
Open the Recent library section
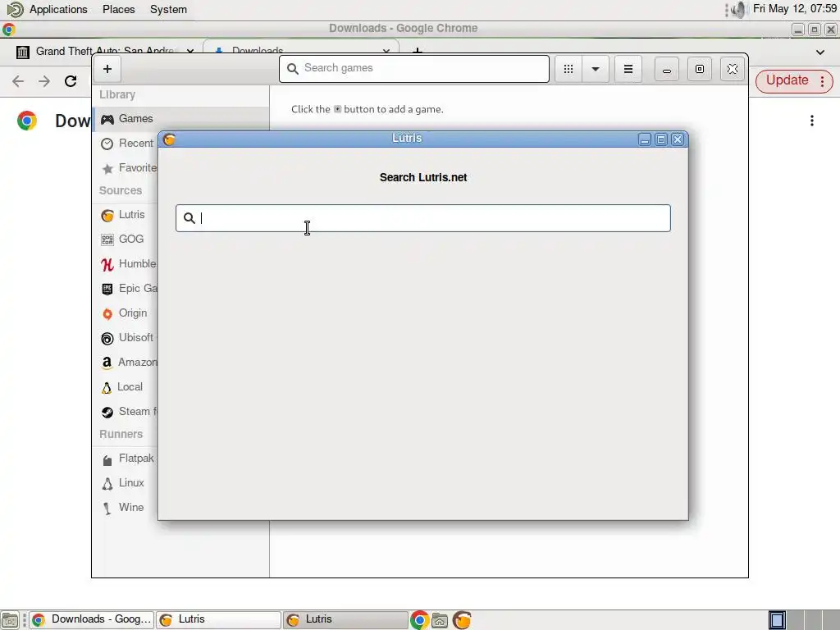127,144
